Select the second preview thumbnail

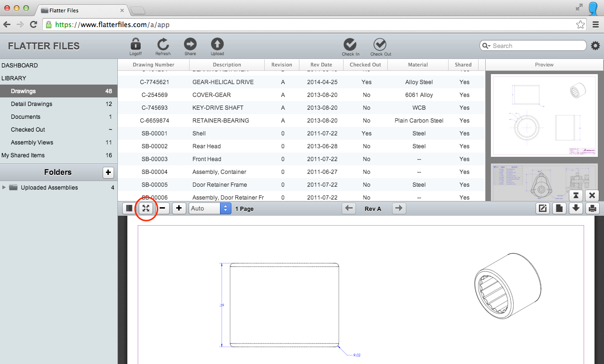(544, 182)
